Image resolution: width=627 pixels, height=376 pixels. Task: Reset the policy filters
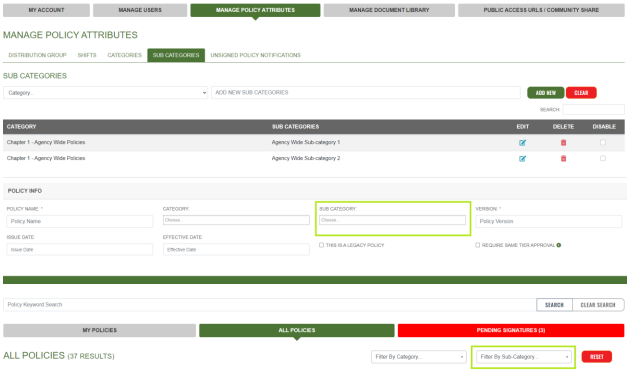pyautogui.click(x=597, y=357)
